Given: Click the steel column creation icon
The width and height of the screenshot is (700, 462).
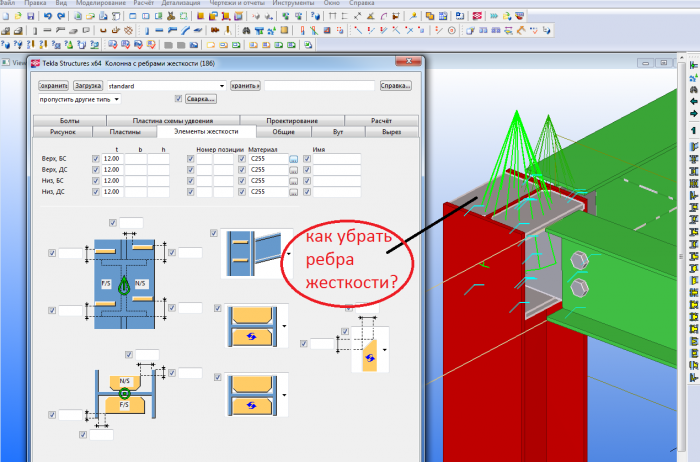Looking at the screenshot, I should click(x=147, y=31).
